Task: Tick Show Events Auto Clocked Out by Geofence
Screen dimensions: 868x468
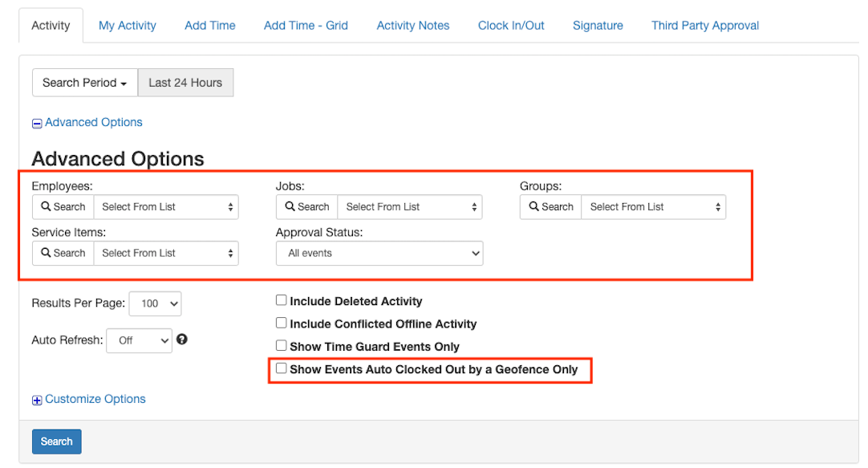Action: click(x=282, y=368)
